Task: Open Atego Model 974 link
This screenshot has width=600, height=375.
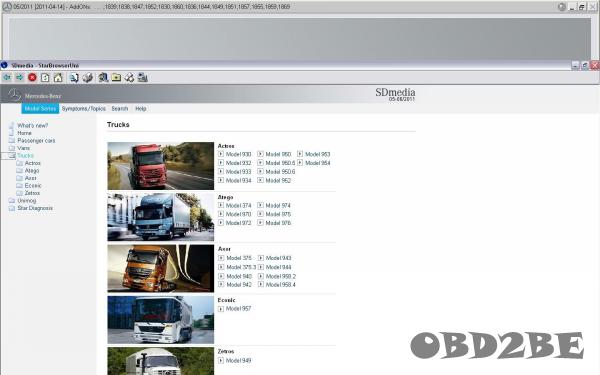Action: tap(278, 205)
